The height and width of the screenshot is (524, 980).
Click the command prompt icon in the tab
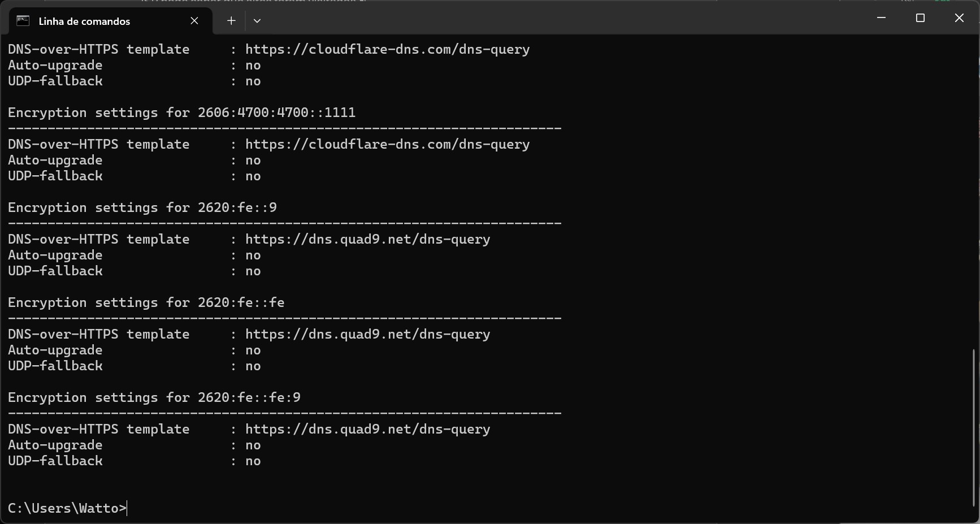[x=23, y=21]
